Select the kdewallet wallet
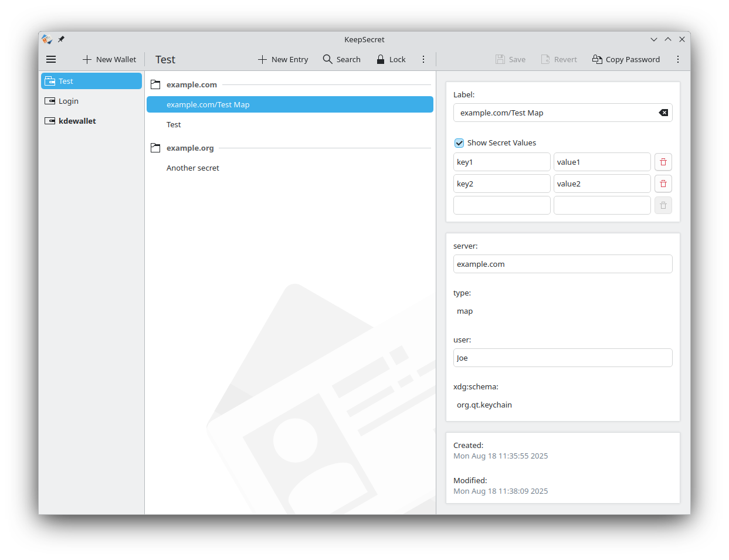The height and width of the screenshot is (560, 729). pyautogui.click(x=77, y=121)
